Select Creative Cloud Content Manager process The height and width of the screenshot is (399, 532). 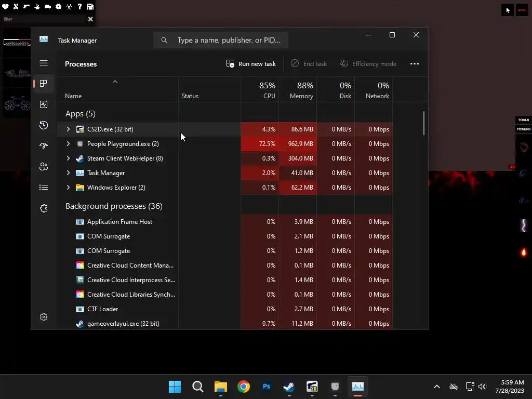click(x=224, y=265)
